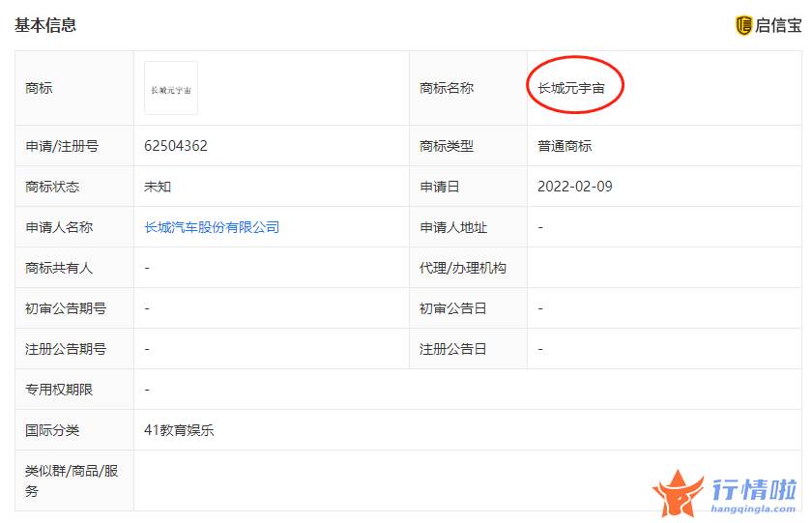
Task: Click the 未知 trademark status value
Action: 158,187
